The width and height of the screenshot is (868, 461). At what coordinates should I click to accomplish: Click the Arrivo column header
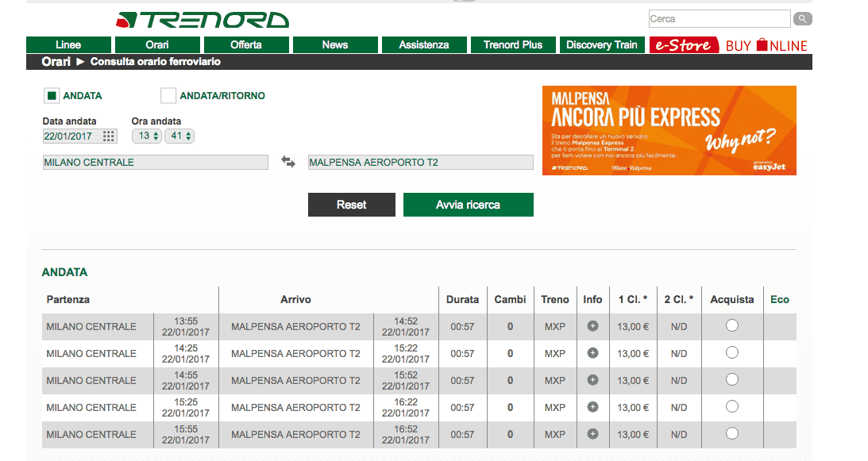[x=295, y=299]
